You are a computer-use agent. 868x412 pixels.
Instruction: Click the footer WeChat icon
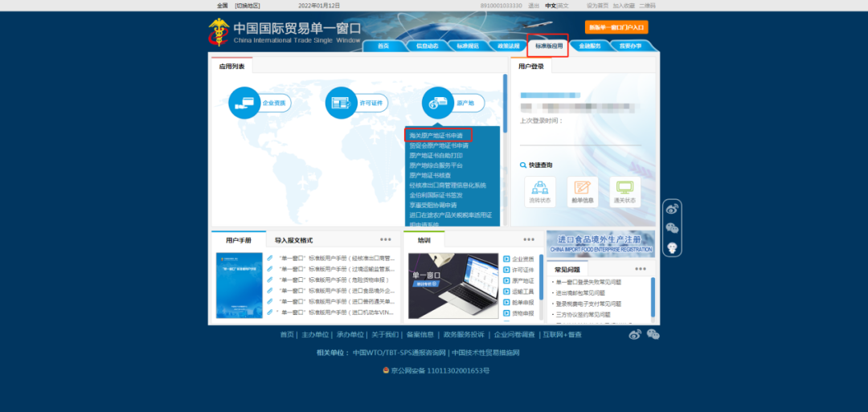653,334
